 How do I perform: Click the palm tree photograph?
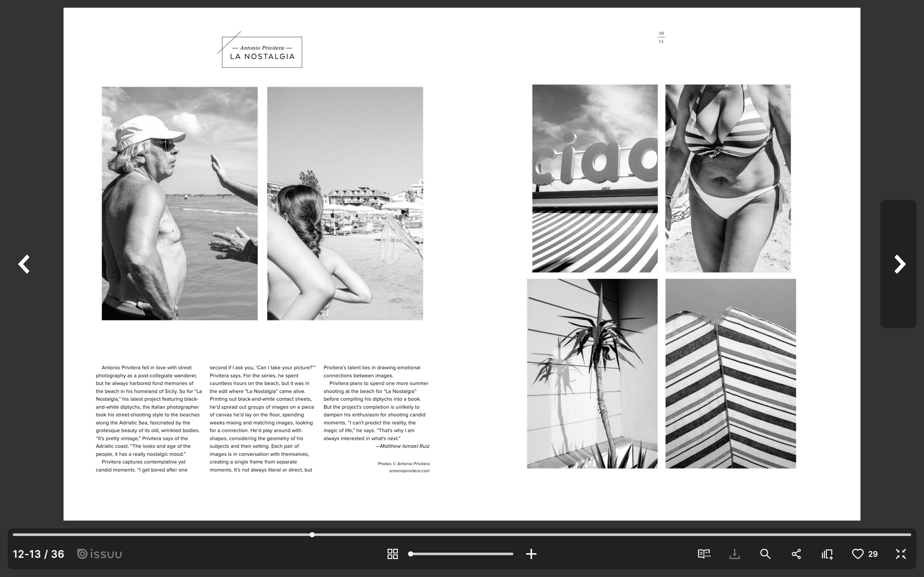[x=592, y=373]
